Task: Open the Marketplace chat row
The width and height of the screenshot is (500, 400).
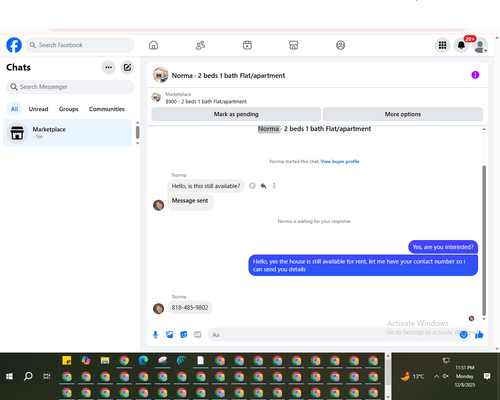Action: click(67, 133)
